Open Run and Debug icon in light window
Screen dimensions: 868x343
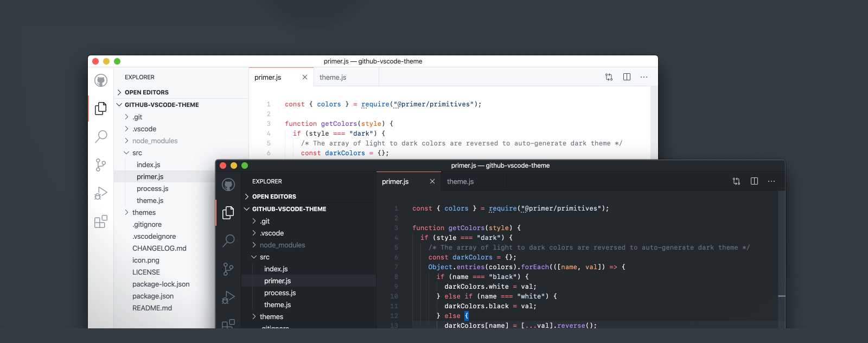(101, 193)
